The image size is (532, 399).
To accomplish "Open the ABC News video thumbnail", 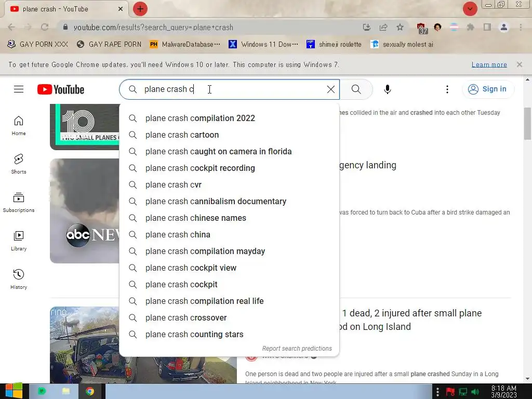I will click(85, 211).
